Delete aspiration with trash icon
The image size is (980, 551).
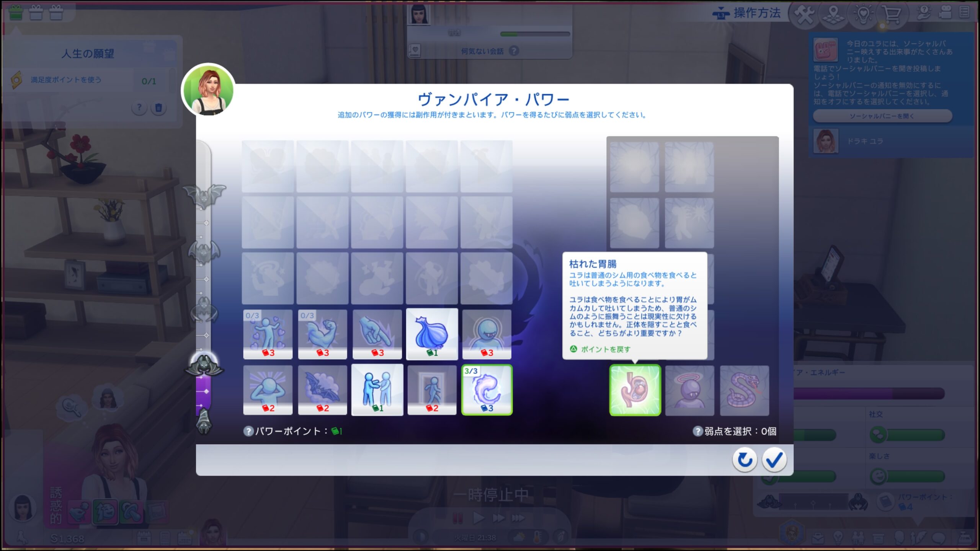[x=158, y=108]
